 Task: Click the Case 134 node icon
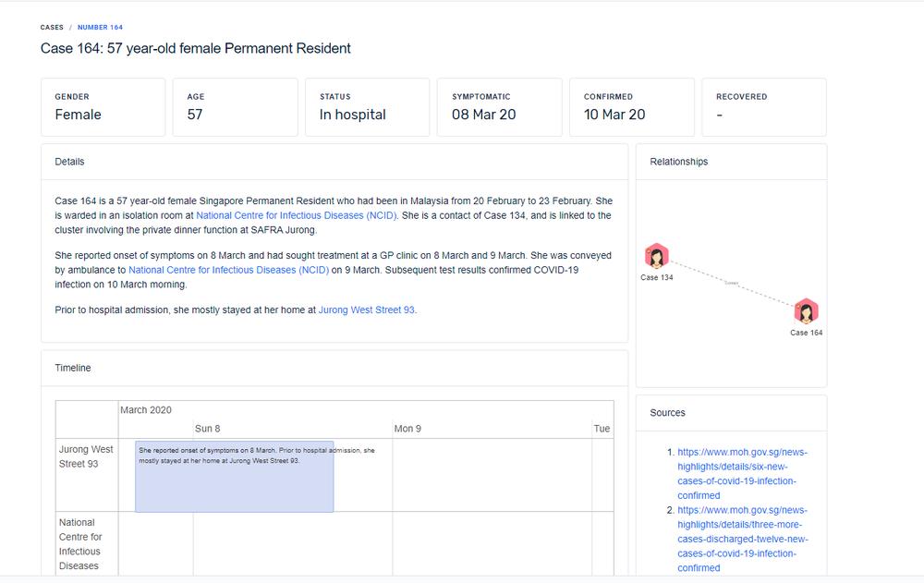(656, 255)
